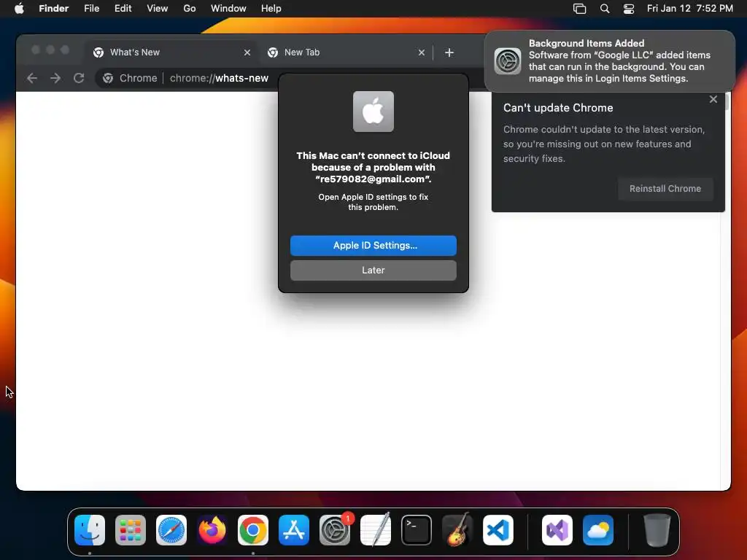Open Spotlight search in menu bar
Screen dimensions: 747x560
pyautogui.click(x=605, y=9)
